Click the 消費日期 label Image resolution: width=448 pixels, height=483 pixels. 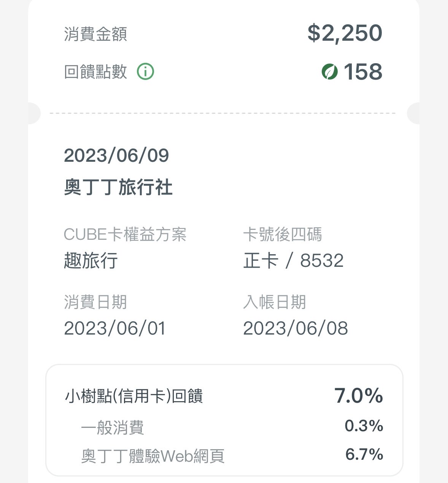tap(95, 302)
